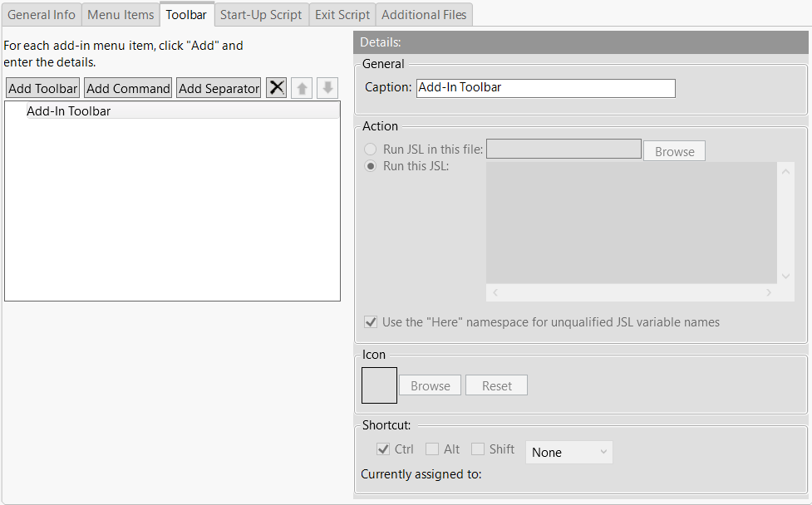This screenshot has width=812, height=505.
Task: Click inside the Caption text field
Action: 545,88
